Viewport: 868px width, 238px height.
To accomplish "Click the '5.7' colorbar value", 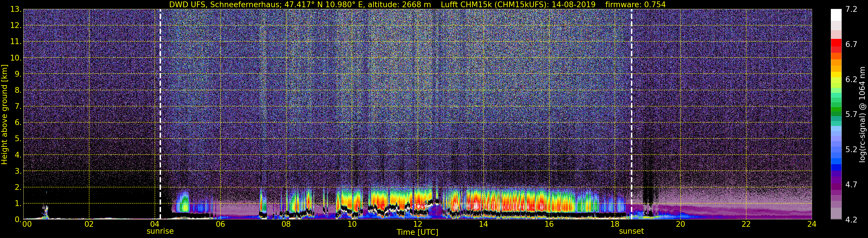I will tap(851, 115).
